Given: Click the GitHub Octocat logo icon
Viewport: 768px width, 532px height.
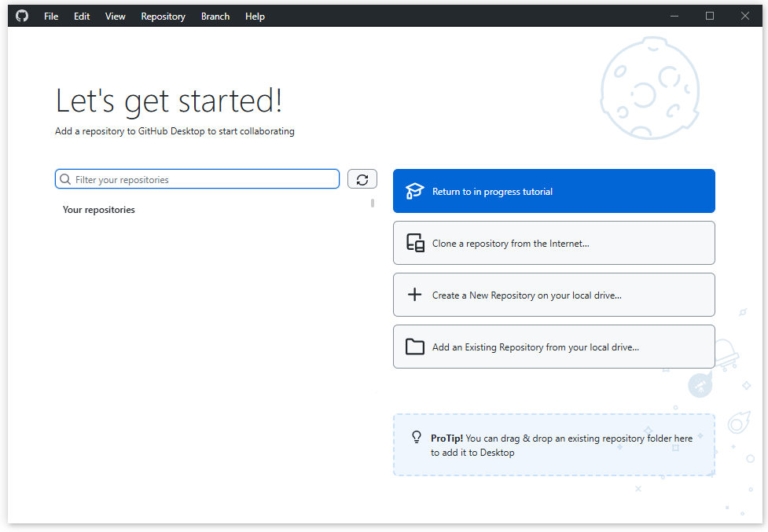Looking at the screenshot, I should coord(21,15).
